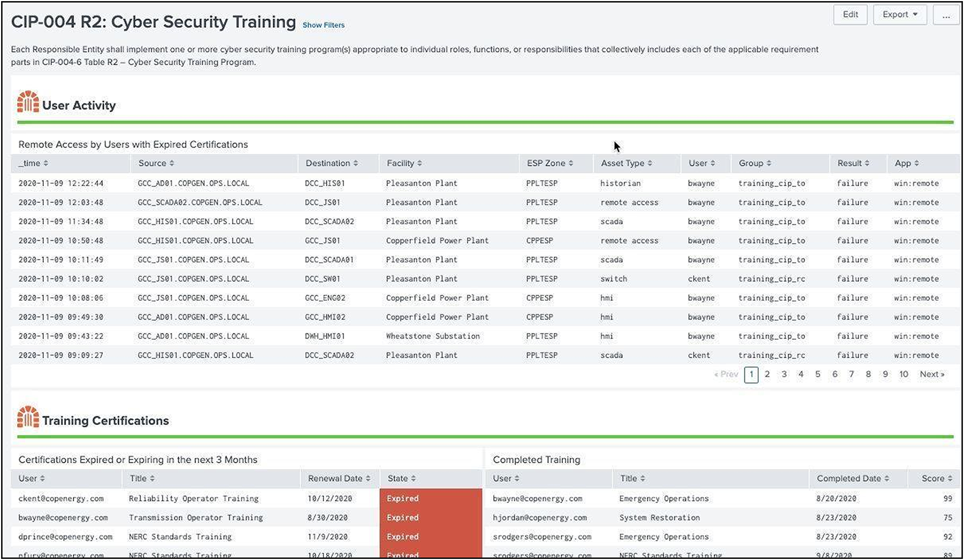964x560 pixels.
Task: Click the historian asset type cell
Action: pyautogui.click(x=620, y=184)
